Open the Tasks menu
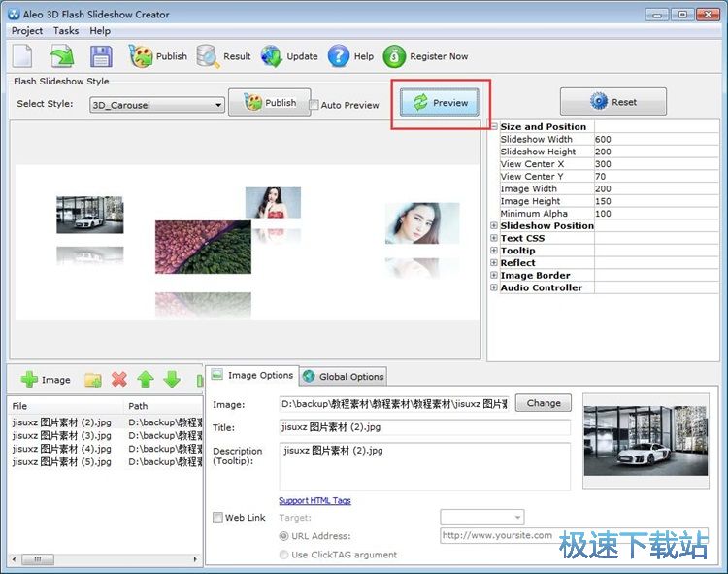The image size is (728, 574). tap(66, 31)
